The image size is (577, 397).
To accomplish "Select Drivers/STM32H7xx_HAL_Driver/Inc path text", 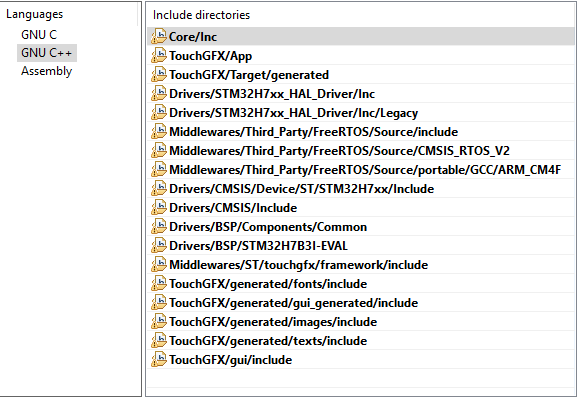I will coord(272,94).
